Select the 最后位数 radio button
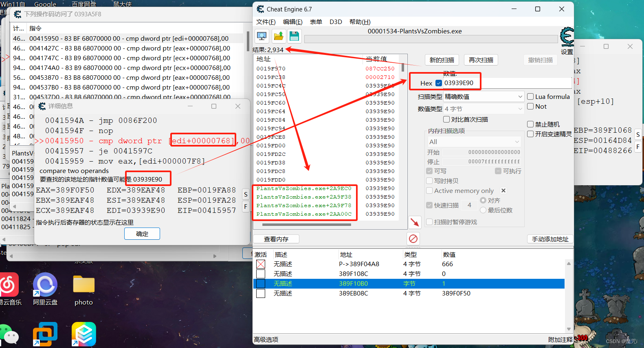The height and width of the screenshot is (348, 644). tap(483, 210)
